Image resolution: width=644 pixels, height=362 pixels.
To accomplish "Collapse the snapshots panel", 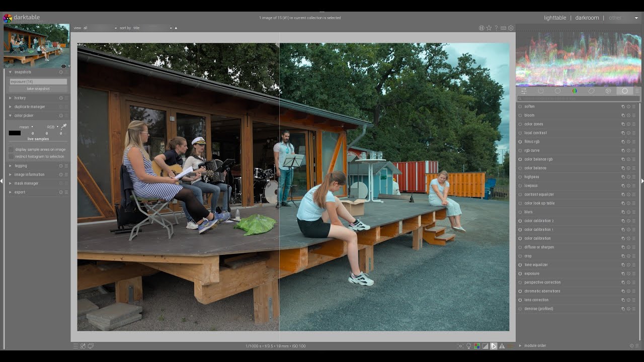I will 10,72.
